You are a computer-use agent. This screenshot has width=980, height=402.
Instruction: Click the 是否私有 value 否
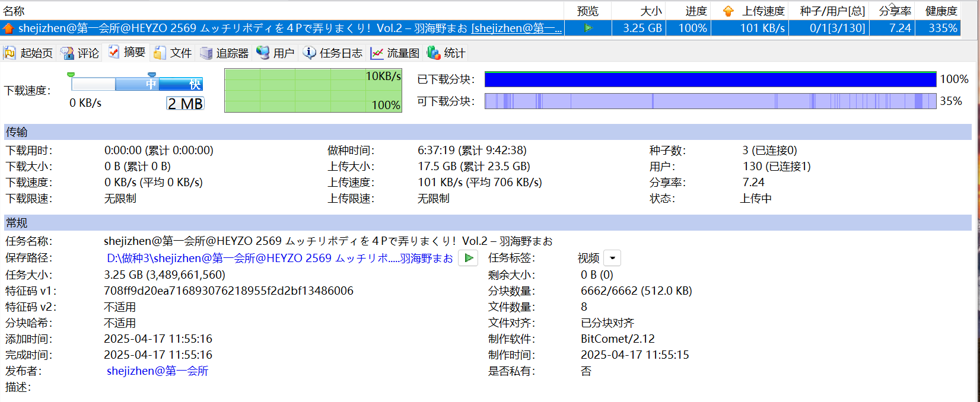[x=586, y=371]
